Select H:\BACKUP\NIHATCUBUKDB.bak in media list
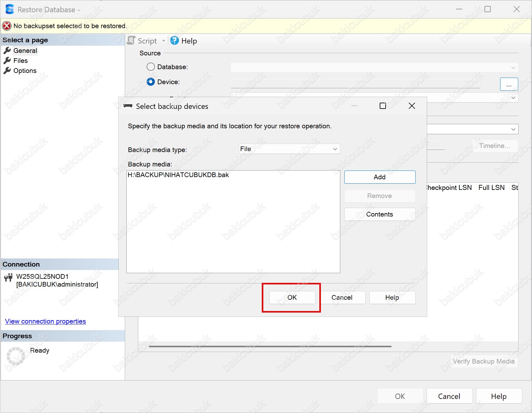This screenshot has width=532, height=413. pyautogui.click(x=178, y=175)
